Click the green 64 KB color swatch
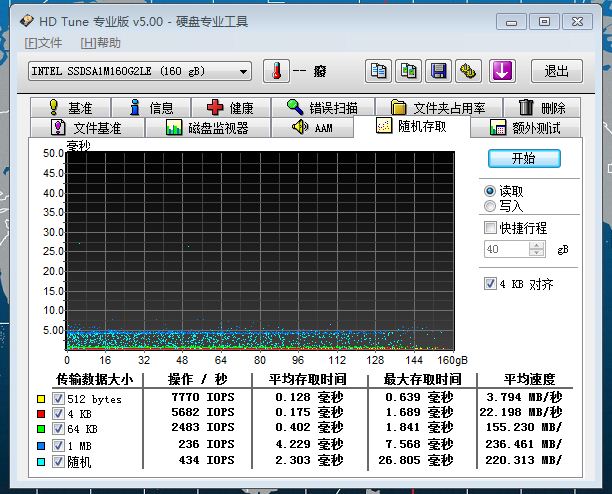 [x=41, y=429]
